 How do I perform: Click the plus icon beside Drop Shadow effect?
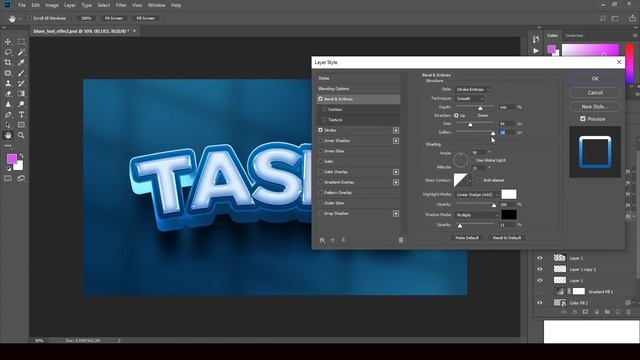click(x=396, y=213)
